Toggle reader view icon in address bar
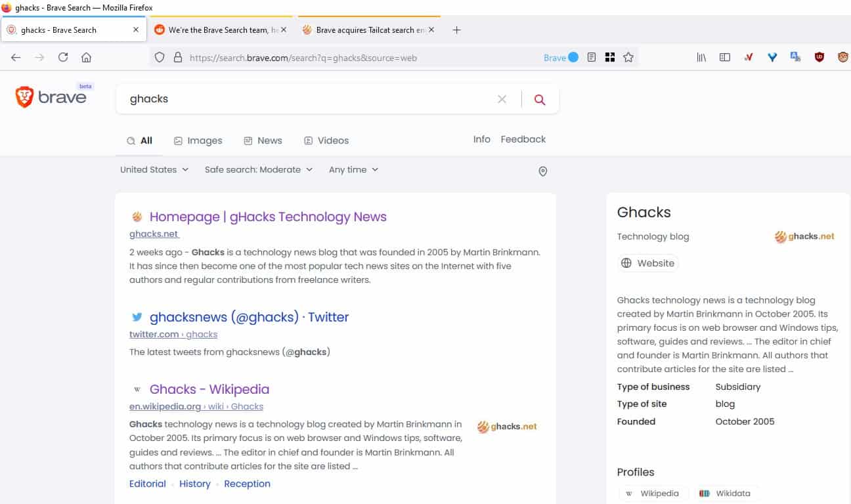 coord(592,58)
